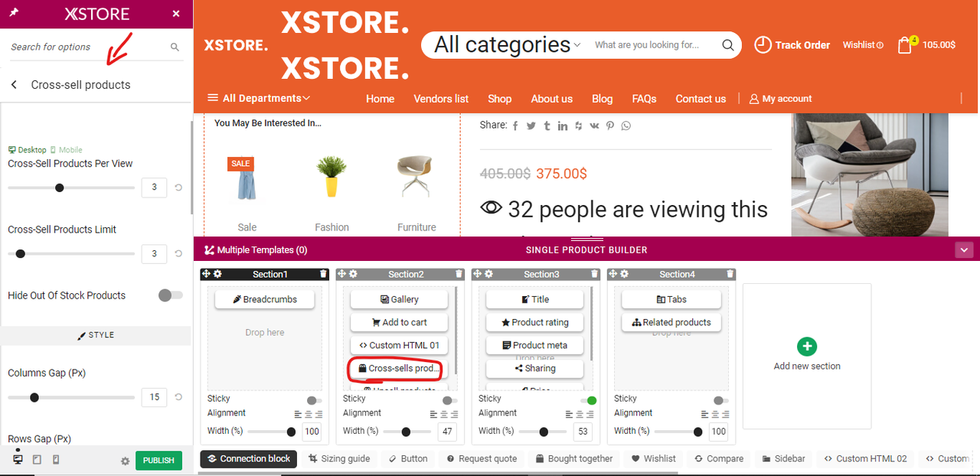Image resolution: width=980 pixels, height=476 pixels.
Task: Adjust Section2 Width slider
Action: [407, 432]
